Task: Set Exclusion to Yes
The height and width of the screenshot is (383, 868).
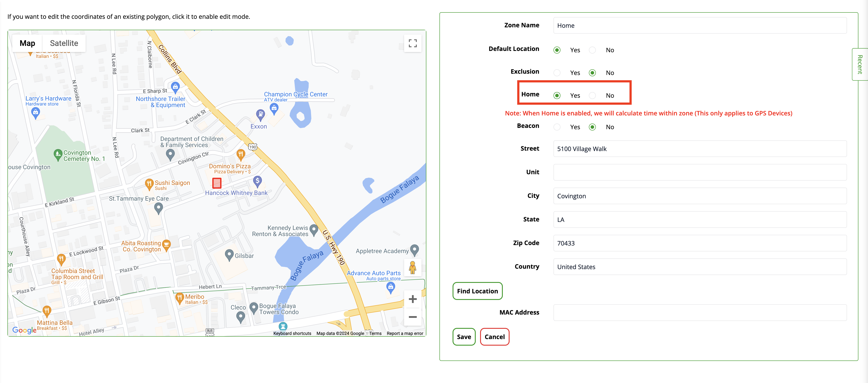Action: pyautogui.click(x=557, y=73)
